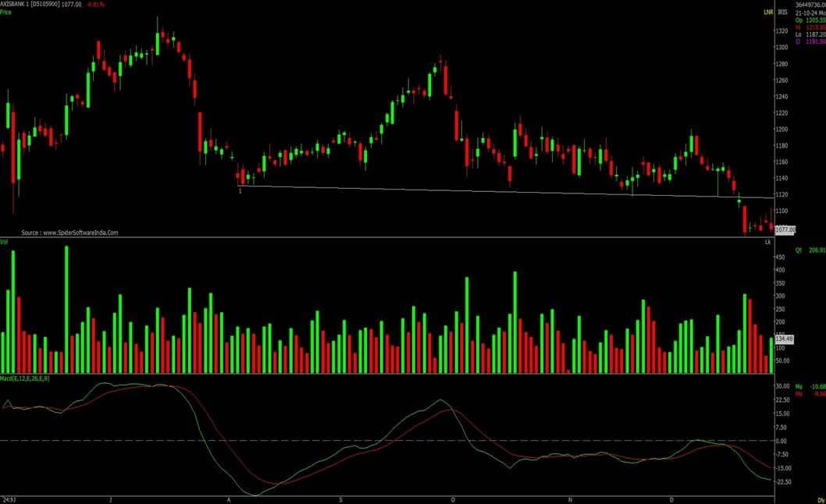Select the 'A' August marker on time axis
Screen dimensions: 826x504
pos(229,499)
